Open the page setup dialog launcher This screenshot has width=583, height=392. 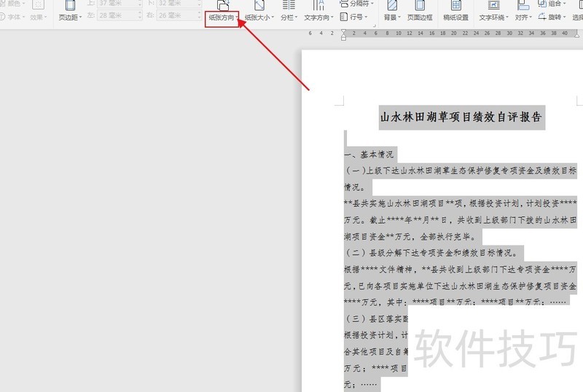tap(375, 26)
